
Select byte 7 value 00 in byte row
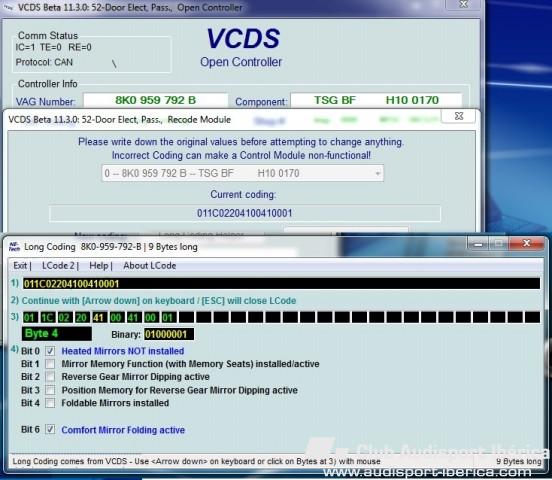coord(151,318)
